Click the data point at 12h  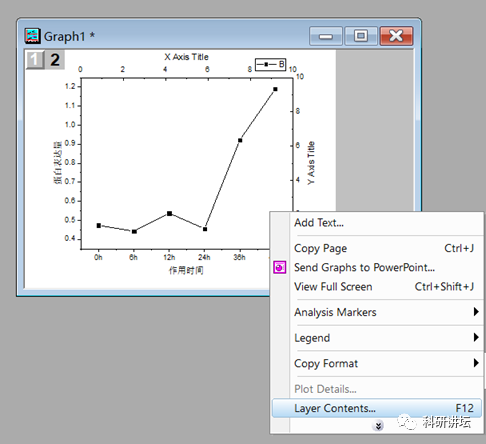coord(169,213)
